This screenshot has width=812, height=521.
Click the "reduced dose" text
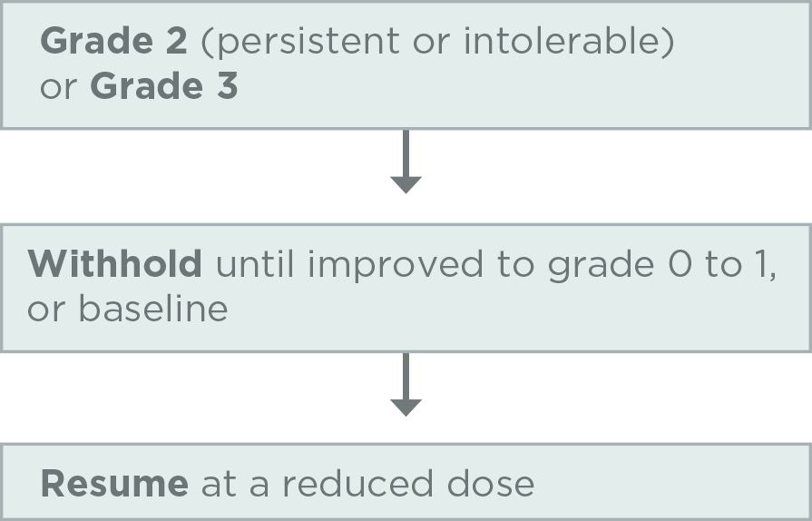[408, 483]
